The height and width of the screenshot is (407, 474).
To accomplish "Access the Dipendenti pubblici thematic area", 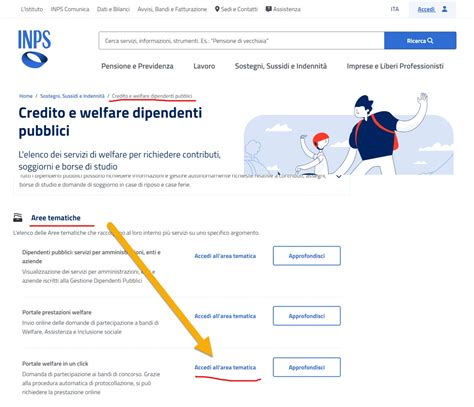I will click(x=225, y=256).
